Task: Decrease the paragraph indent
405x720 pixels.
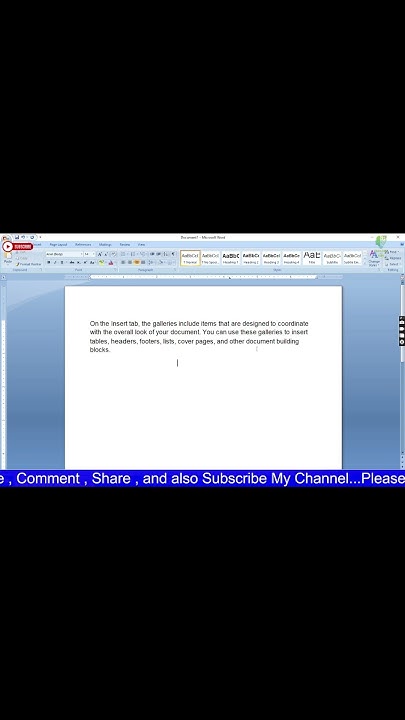Action: (x=152, y=254)
